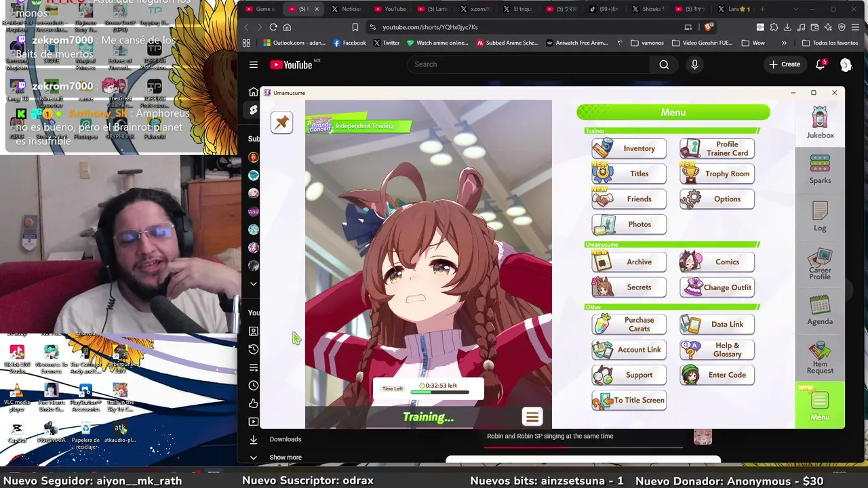Open the YouTube account avatar menu
This screenshot has height=488, width=868.
coord(846,64)
